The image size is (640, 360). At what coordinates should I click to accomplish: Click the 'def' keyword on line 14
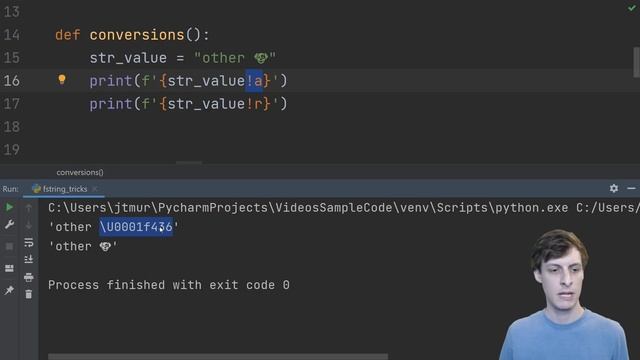click(67, 35)
